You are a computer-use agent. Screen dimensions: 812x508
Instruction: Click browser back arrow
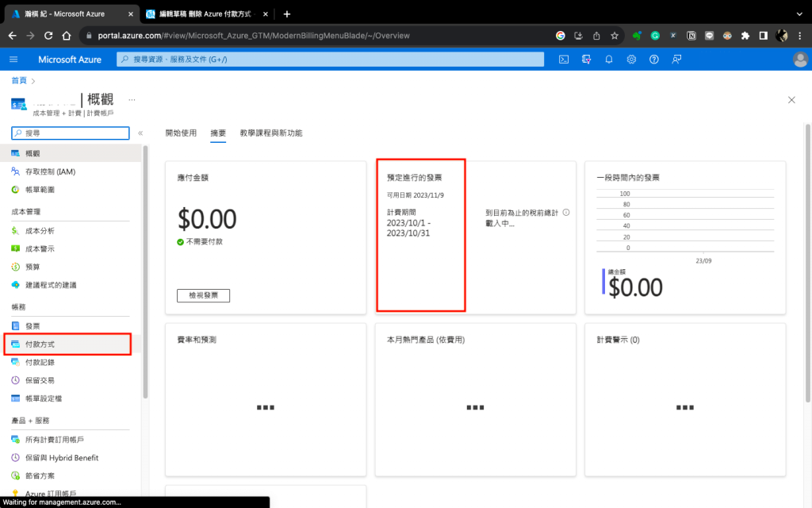(x=13, y=36)
